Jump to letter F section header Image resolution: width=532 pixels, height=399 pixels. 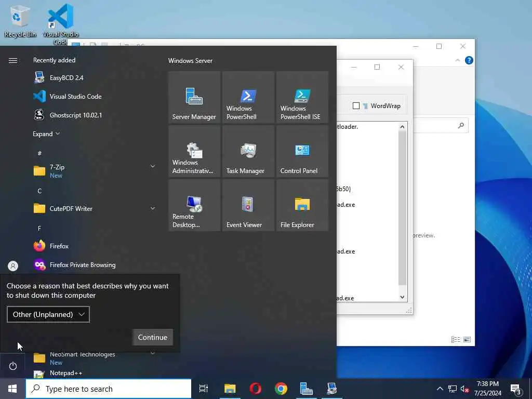pyautogui.click(x=39, y=229)
